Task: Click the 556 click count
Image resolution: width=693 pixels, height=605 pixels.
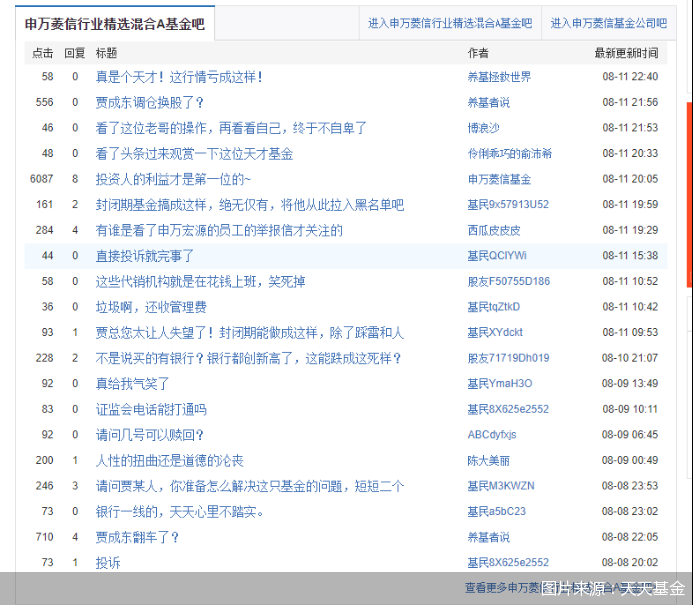Action: (x=44, y=102)
